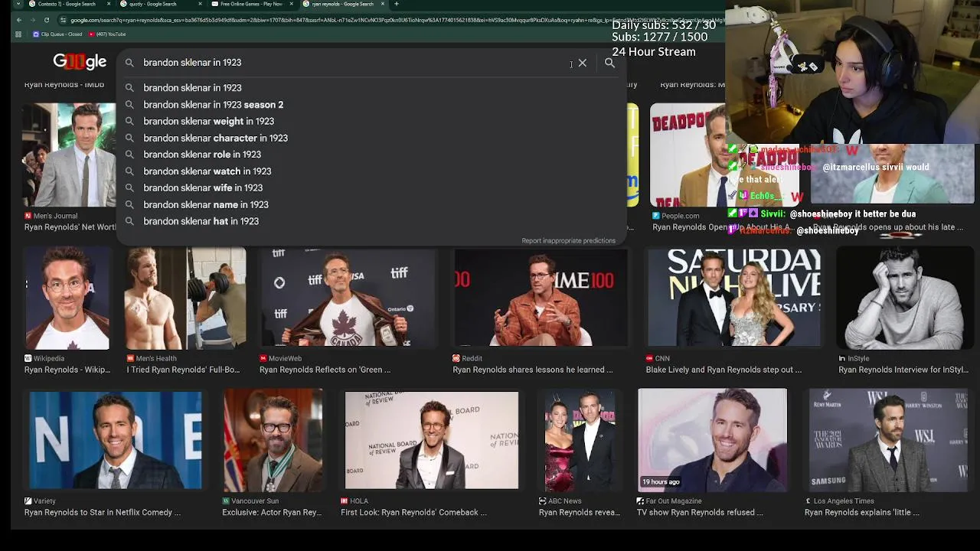Select suggestion 'brandon sklenar wife in 1923'
This screenshot has width=980, height=551.
coord(371,187)
